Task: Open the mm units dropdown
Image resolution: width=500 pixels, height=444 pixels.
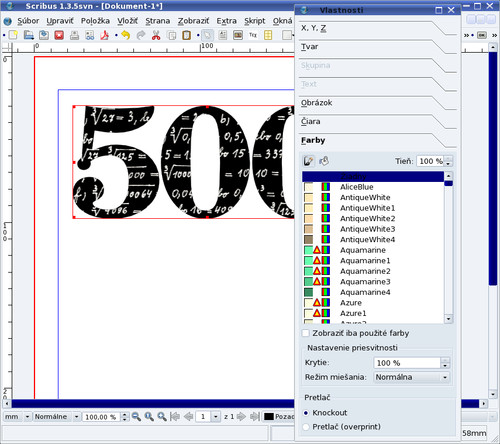Action: point(17,417)
